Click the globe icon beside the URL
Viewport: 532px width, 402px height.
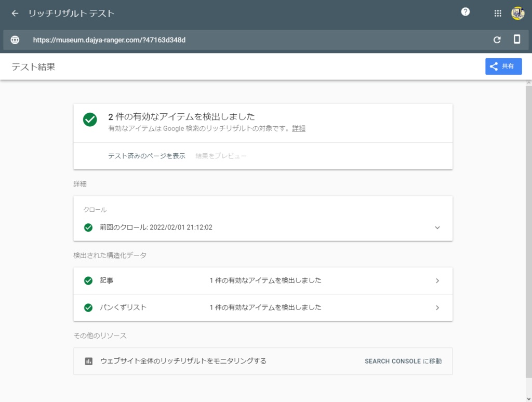point(14,39)
